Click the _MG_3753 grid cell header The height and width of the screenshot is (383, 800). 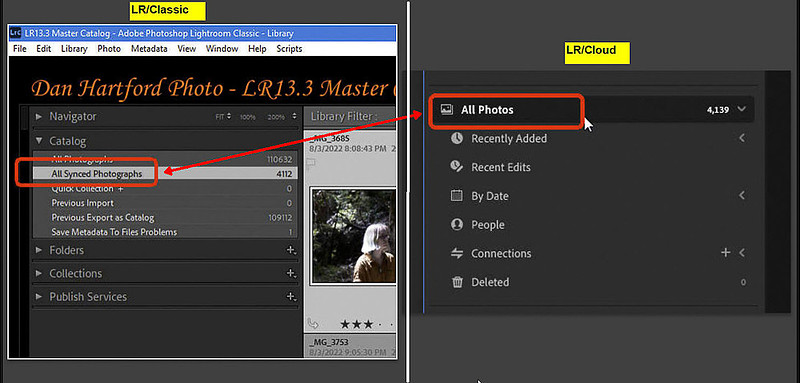351,347
